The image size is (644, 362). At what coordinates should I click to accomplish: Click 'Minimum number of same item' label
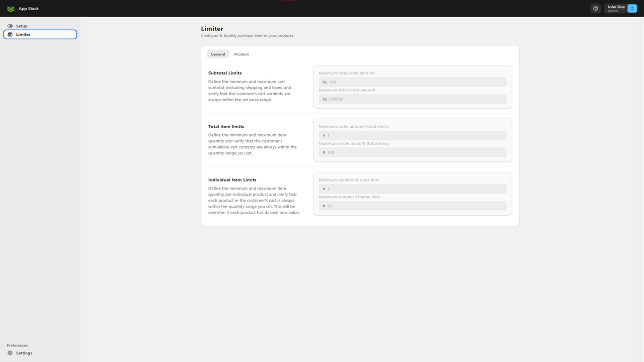(x=349, y=180)
